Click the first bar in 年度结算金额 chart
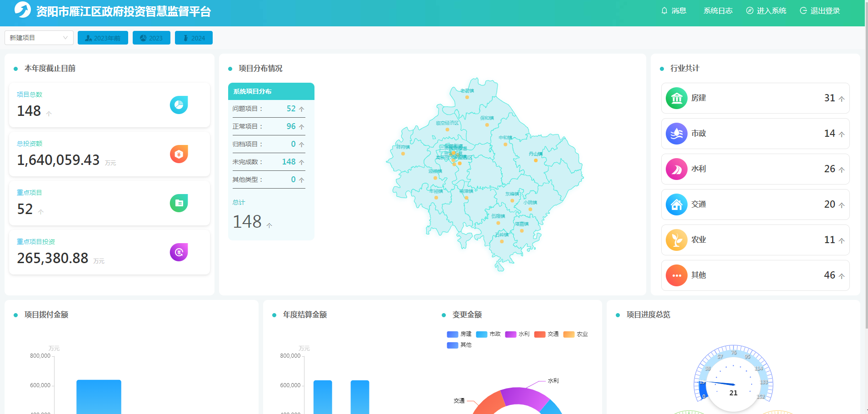This screenshot has height=414, width=868. [323, 397]
